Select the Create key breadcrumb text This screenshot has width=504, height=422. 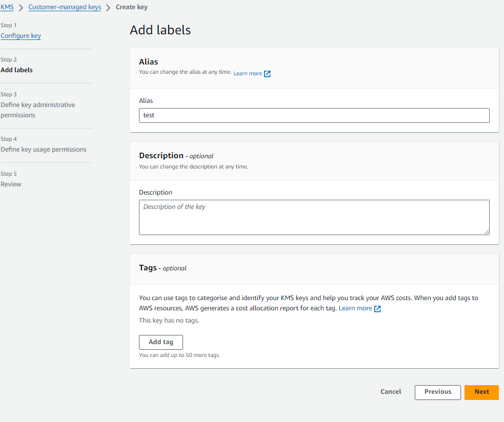pos(131,7)
